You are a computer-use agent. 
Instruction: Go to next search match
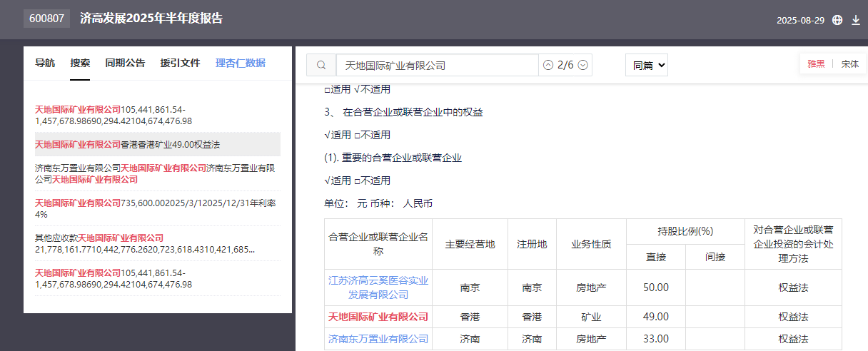click(582, 65)
